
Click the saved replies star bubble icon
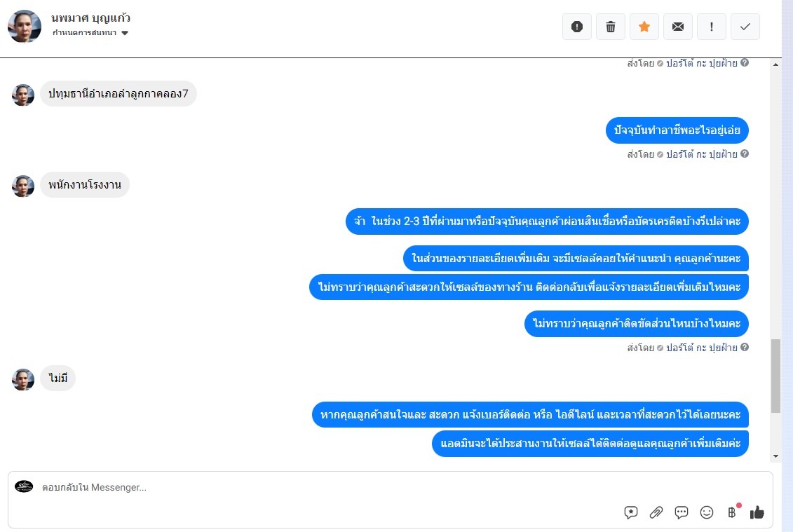630,512
